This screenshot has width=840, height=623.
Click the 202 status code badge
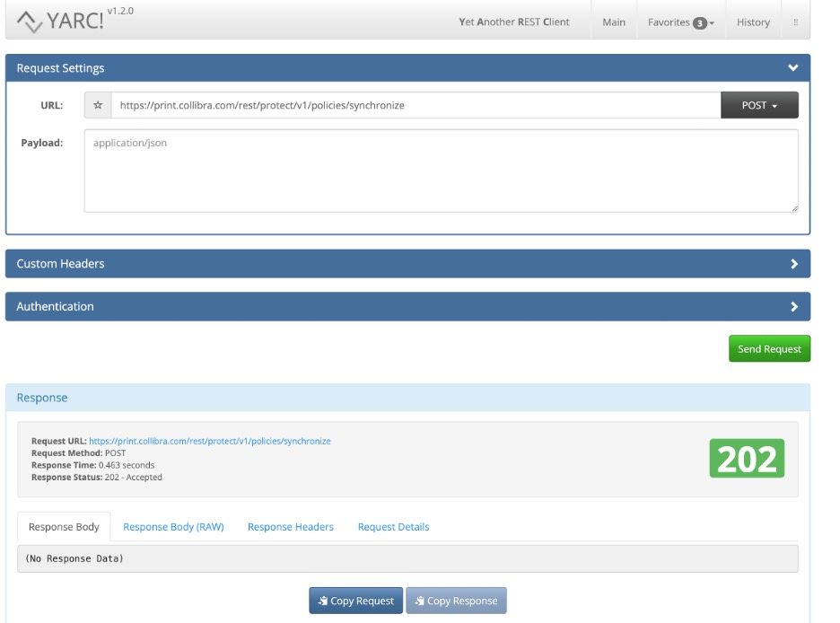[x=747, y=459]
